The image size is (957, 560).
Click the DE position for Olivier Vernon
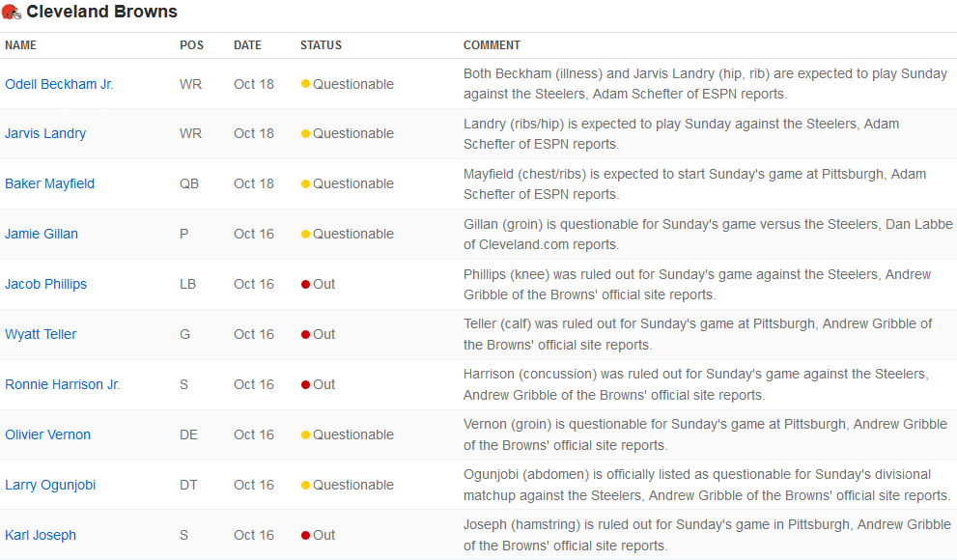click(188, 434)
